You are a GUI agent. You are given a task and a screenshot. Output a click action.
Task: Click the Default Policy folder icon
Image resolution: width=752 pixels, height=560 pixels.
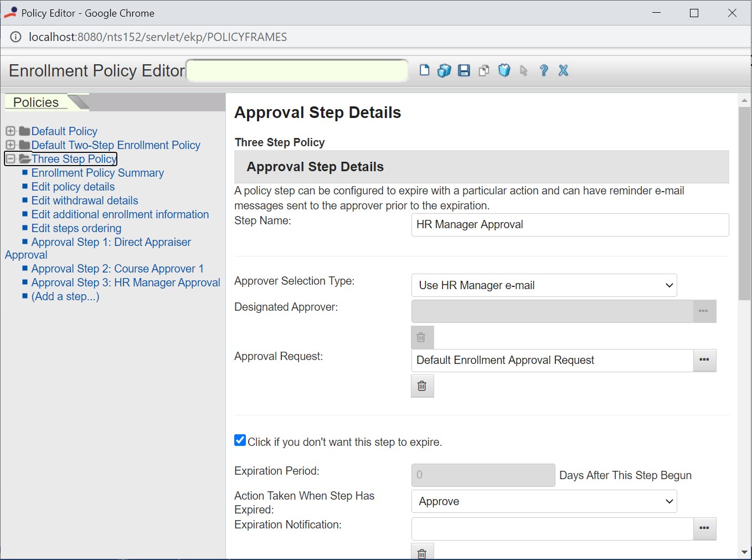pyautogui.click(x=24, y=131)
